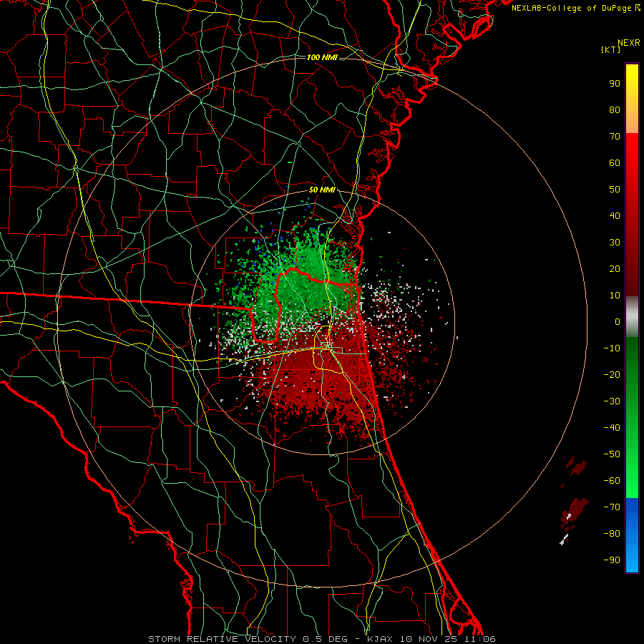Screen dimensions: 644x644
Task: Click the STORM RELATIVE VELOCITY title text
Action: click(x=223, y=639)
